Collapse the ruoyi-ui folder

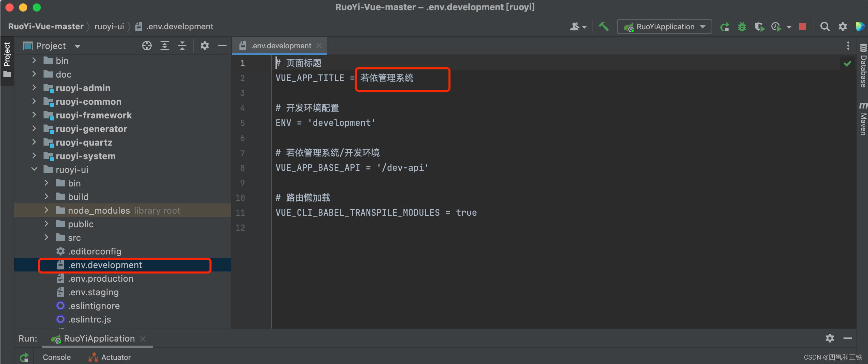(x=34, y=169)
